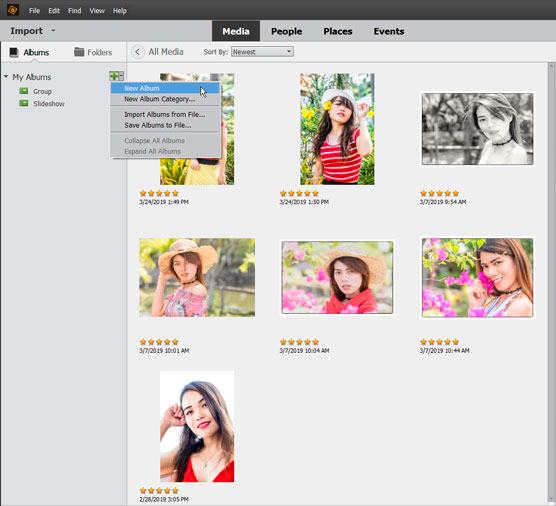556x506 pixels.
Task: Click the star rating under the 10:01 AM photo
Action: 159,342
